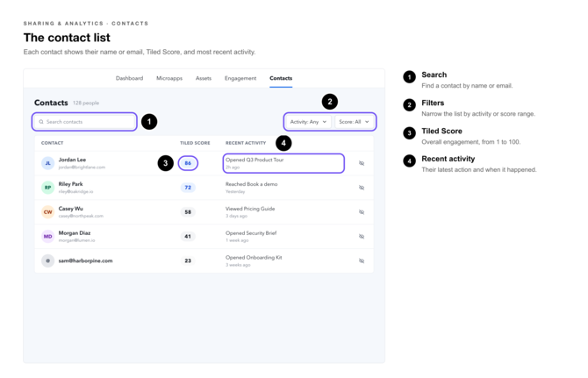Click the magnifier icon in the search box

41,122
